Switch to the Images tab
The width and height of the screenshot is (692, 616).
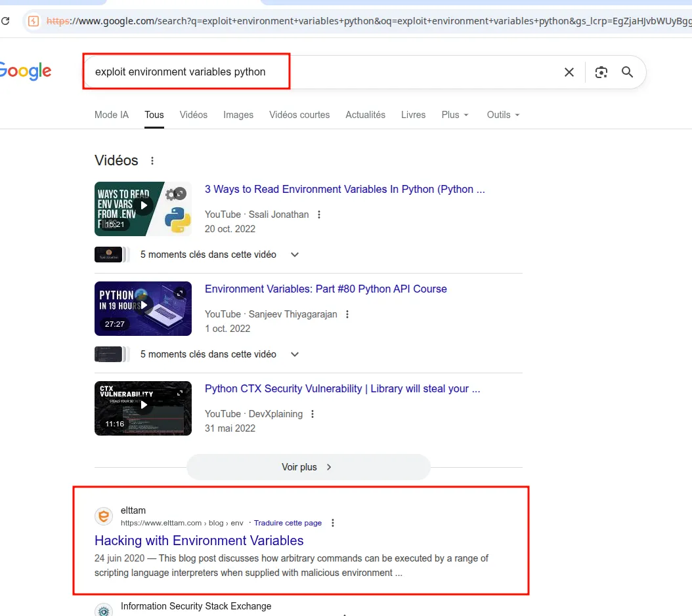(x=238, y=115)
